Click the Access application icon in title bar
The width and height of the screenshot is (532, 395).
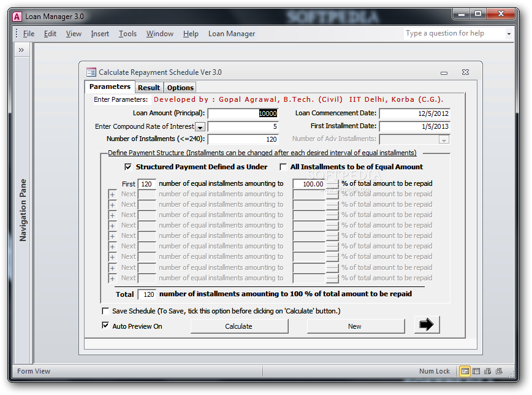[17, 17]
